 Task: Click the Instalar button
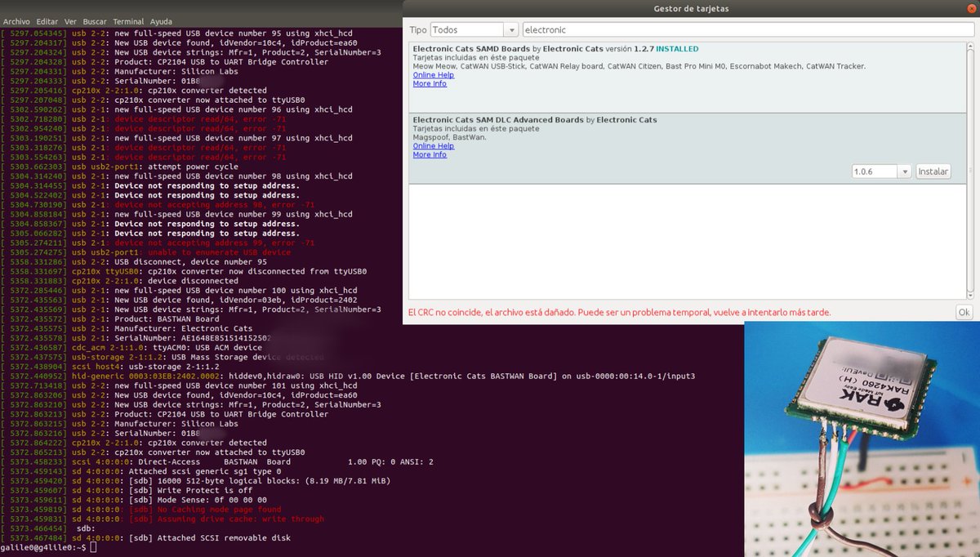point(933,172)
